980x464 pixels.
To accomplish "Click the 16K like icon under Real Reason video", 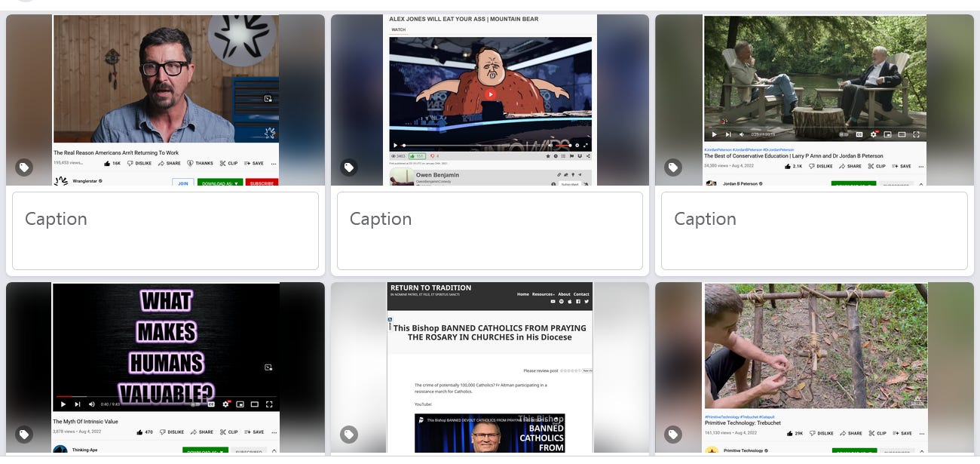I will coord(108,163).
